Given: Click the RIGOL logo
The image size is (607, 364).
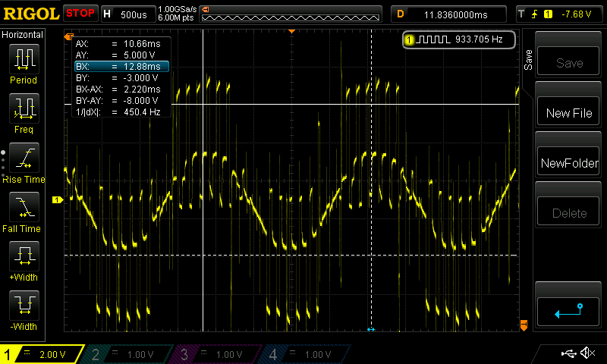Looking at the screenshot, I should tap(31, 14).
